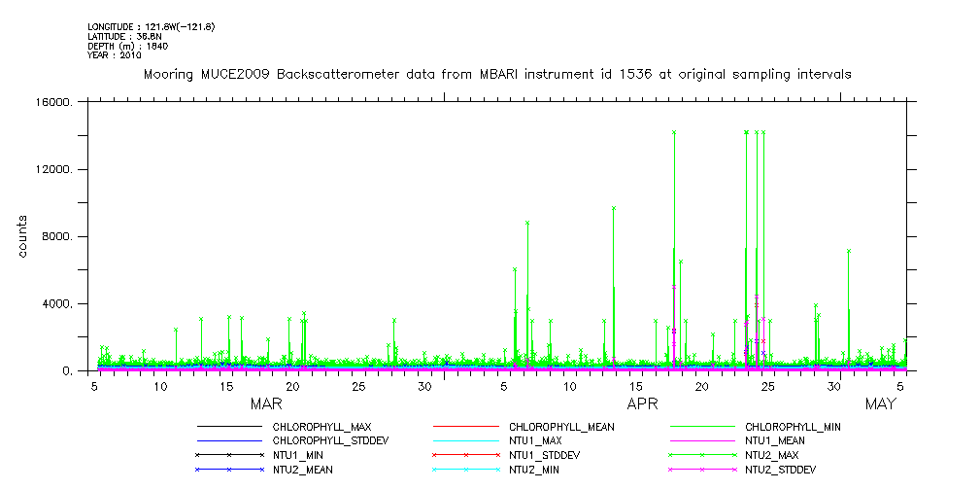This screenshot has width=980, height=490.
Task: Click the 'counts' y-axis label
Action: tap(22, 236)
